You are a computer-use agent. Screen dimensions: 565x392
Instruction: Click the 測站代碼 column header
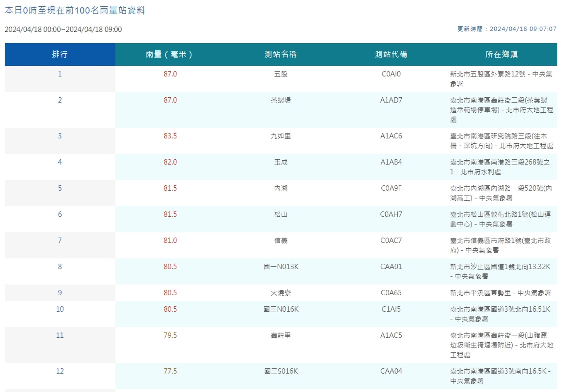[391, 54]
